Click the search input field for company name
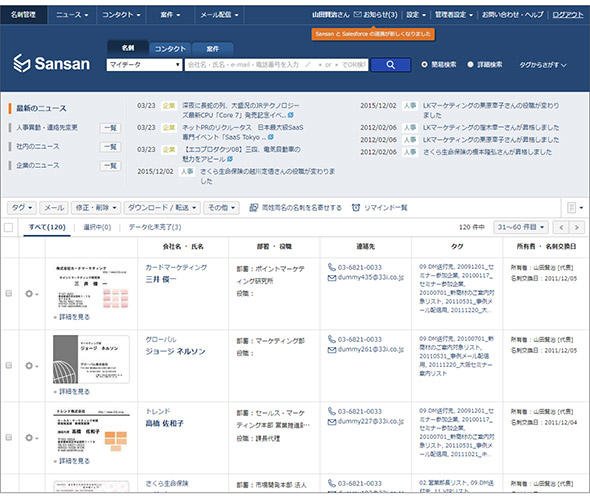Viewport: 590px width, 498px height. coord(277,65)
